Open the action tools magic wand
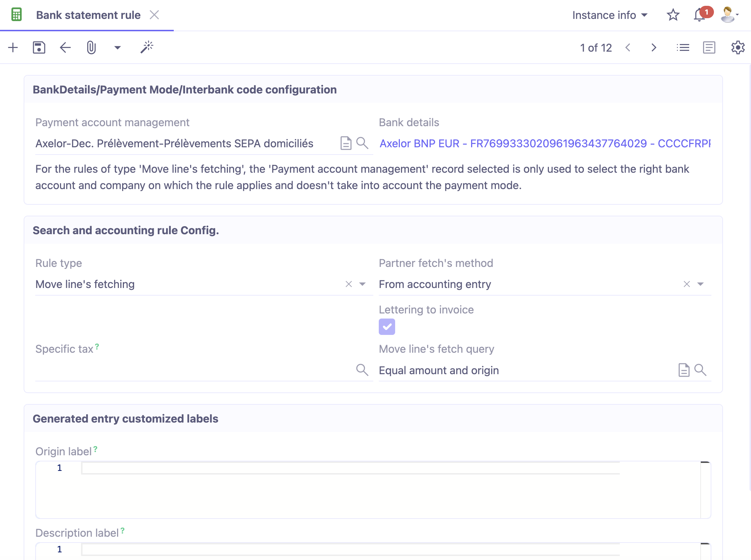Image resolution: width=751 pixels, height=560 pixels. tap(147, 47)
